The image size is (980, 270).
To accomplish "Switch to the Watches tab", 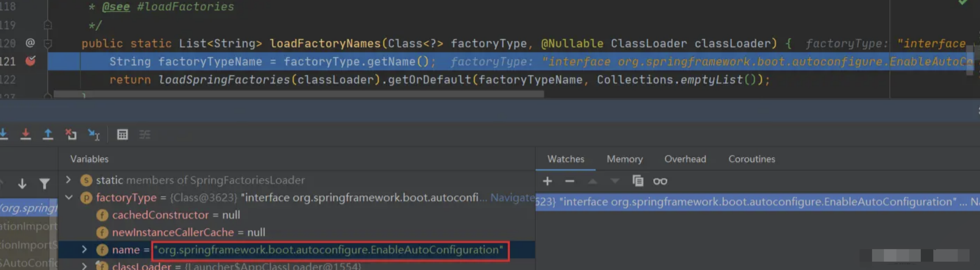I will 566,159.
